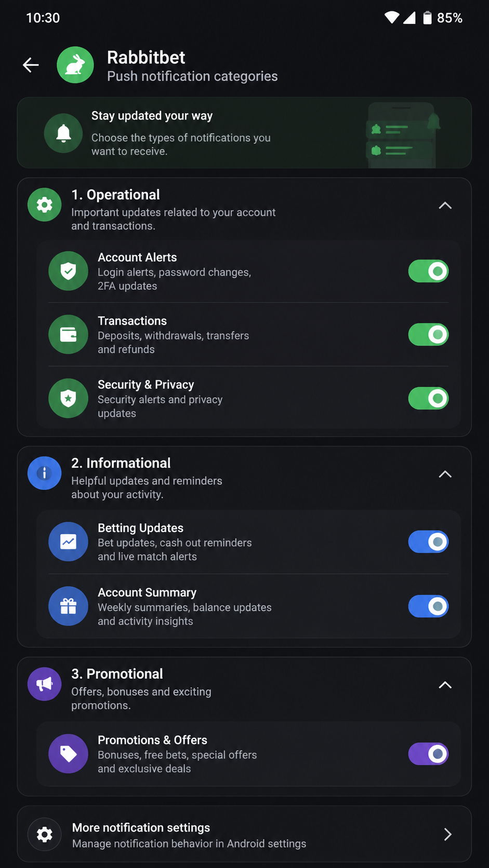
Task: Tap the chevron beside More notification settings
Action: (x=447, y=834)
